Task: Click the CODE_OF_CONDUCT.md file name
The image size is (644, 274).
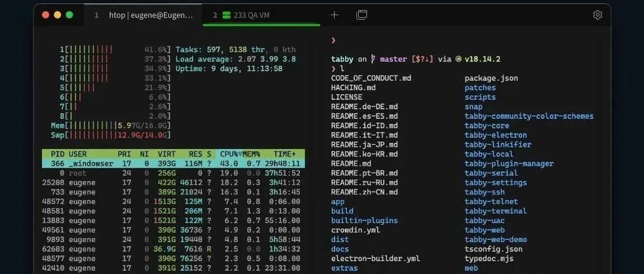Action: [371, 78]
